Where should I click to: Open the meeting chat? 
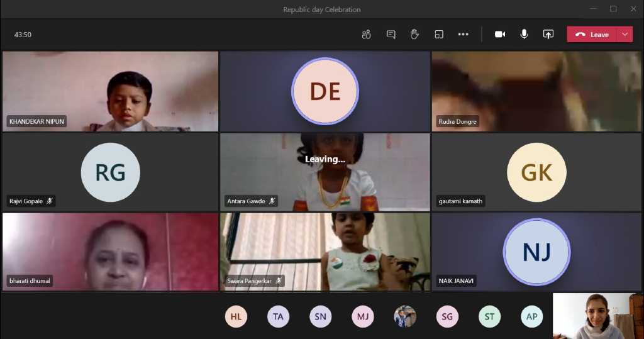391,35
